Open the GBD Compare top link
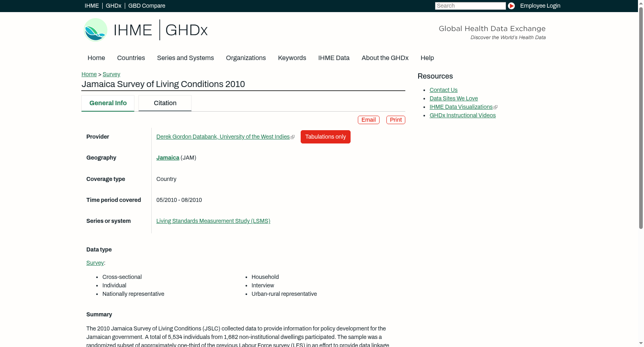This screenshot has width=644, height=347. click(x=147, y=6)
